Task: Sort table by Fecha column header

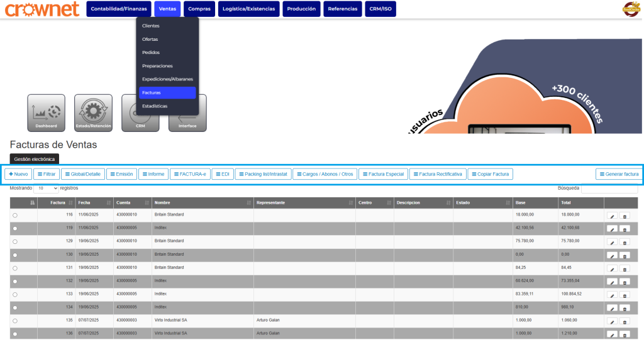Action: [92, 203]
